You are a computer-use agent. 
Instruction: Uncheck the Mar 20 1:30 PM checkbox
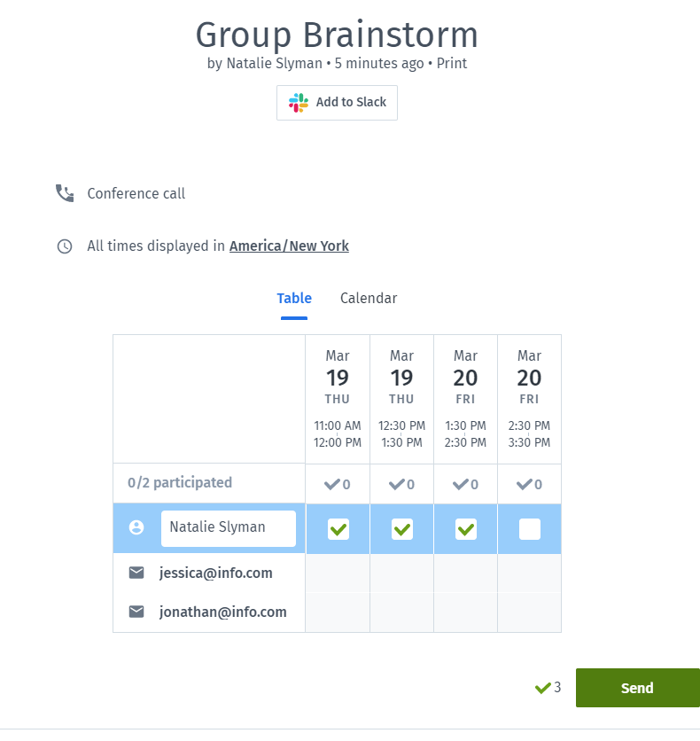pyautogui.click(x=466, y=529)
